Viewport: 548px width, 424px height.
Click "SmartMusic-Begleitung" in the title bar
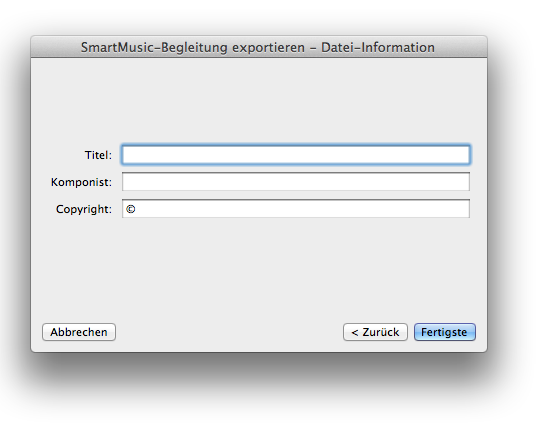click(x=154, y=47)
